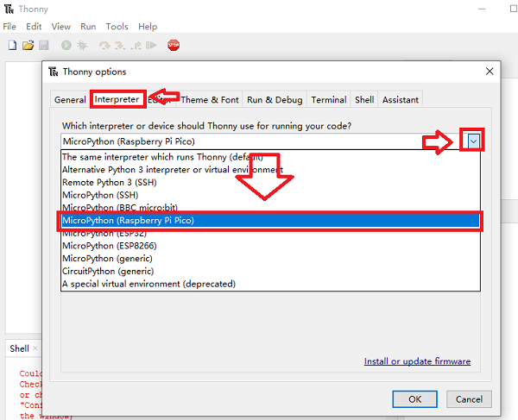Viewport: 518px width, 420px height.
Task: Click the OK button
Action: (x=415, y=399)
